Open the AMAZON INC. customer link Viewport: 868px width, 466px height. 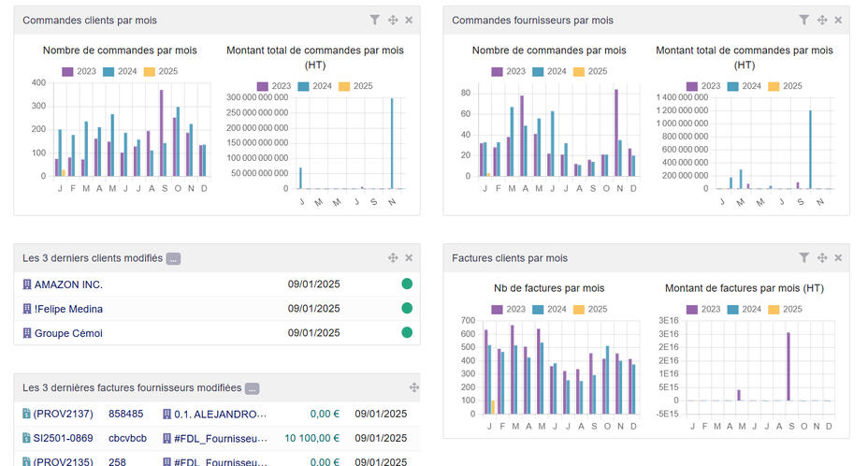pos(67,284)
